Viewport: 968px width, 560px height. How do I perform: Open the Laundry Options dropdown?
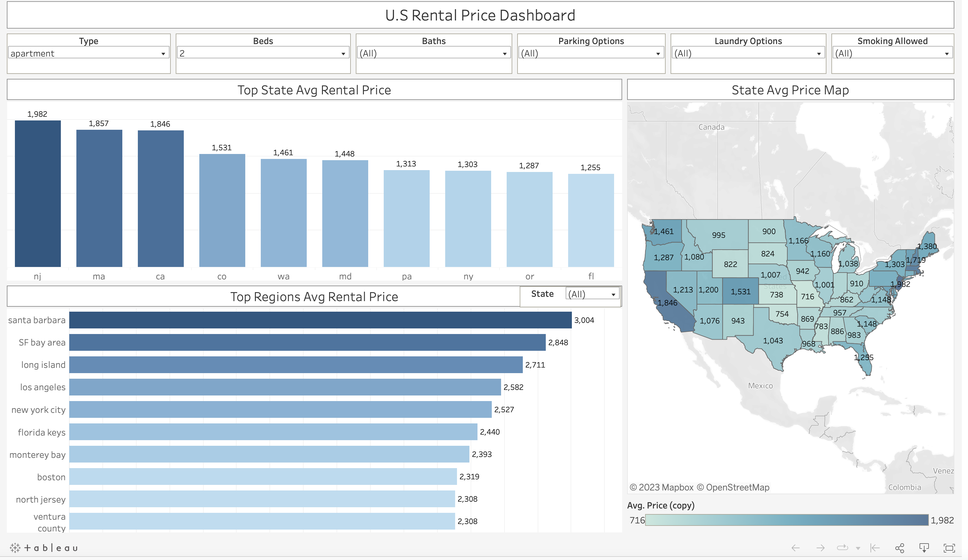[819, 54]
